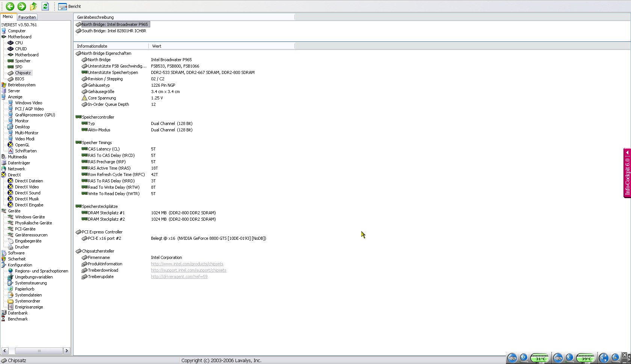This screenshot has width=631, height=364.
Task: Open Ereignisanzeige tree entry
Action: point(29,307)
